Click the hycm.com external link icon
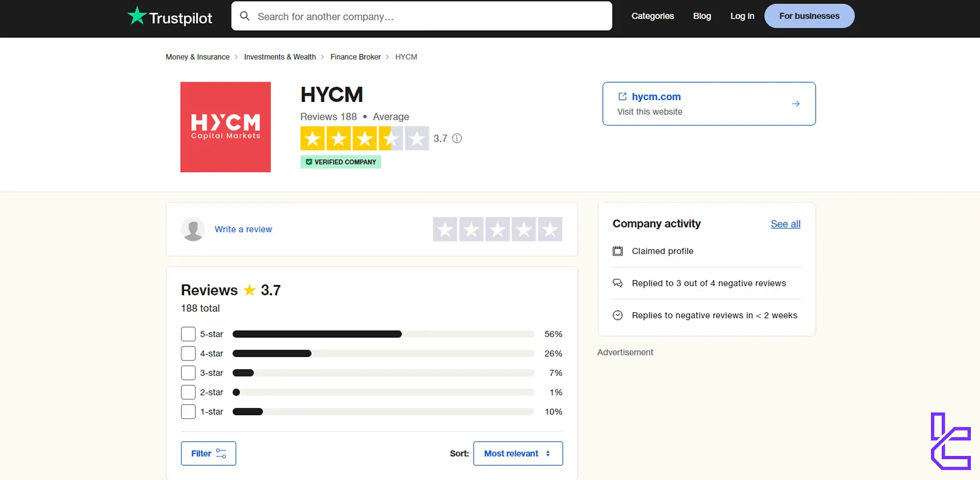980x480 pixels. [622, 96]
